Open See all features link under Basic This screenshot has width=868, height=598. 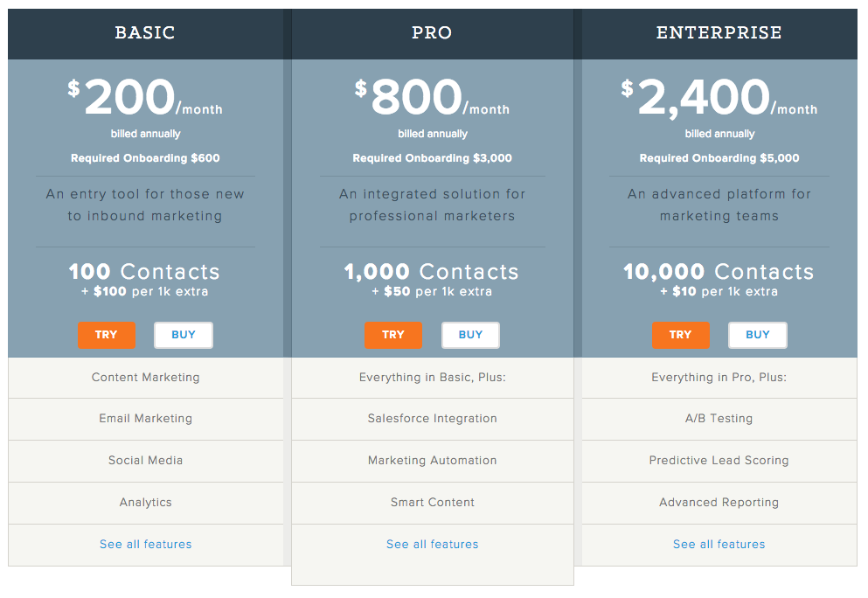coord(146,544)
